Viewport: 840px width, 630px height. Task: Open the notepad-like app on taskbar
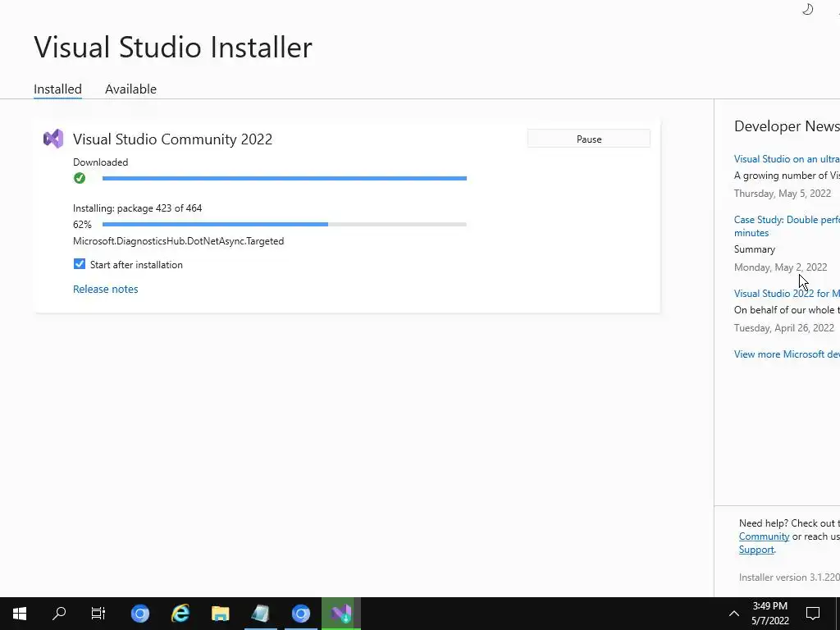pyautogui.click(x=260, y=614)
